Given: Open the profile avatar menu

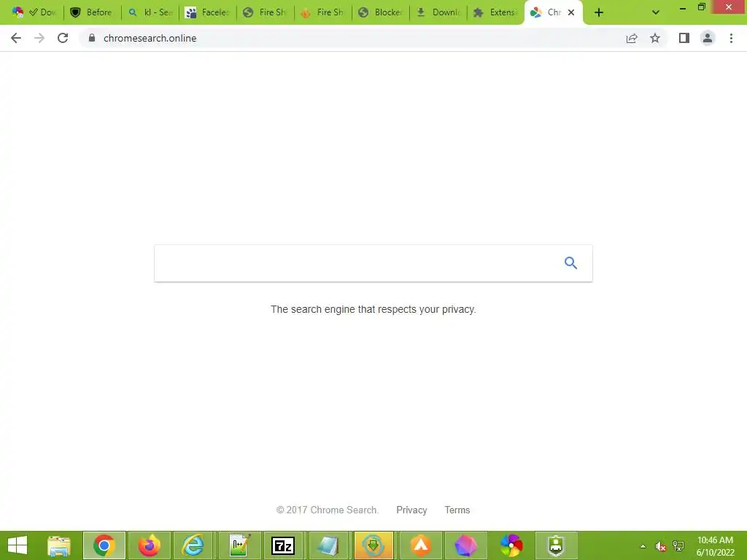Looking at the screenshot, I should [x=708, y=38].
